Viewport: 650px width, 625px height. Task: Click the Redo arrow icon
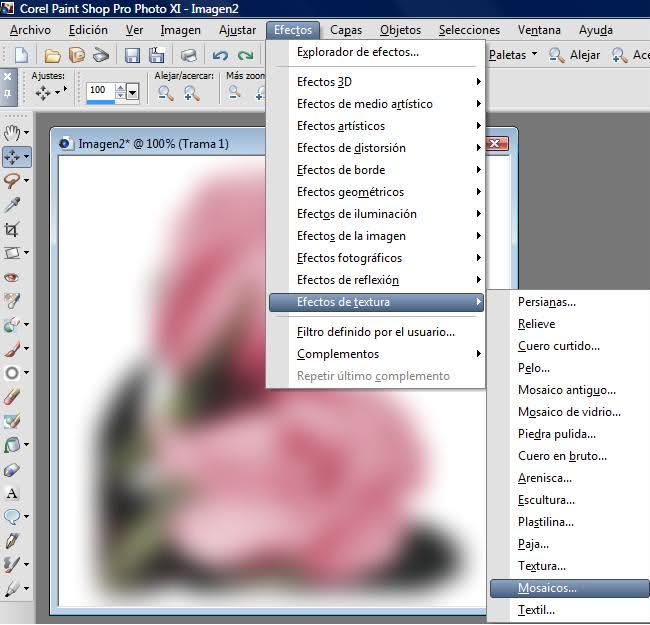click(x=245, y=55)
